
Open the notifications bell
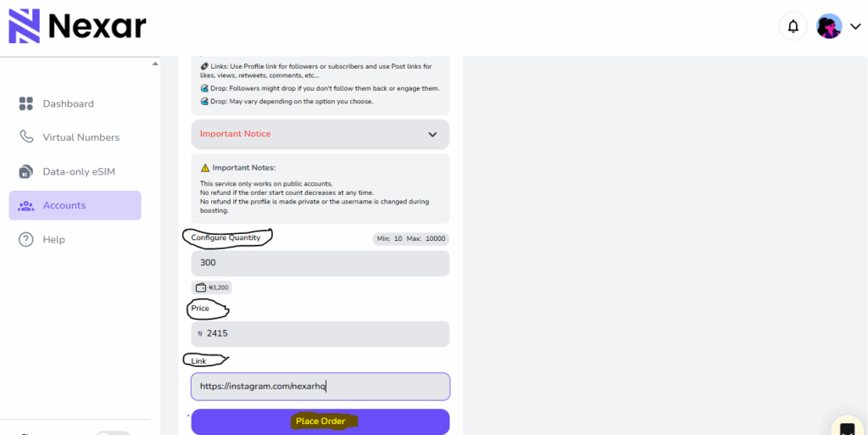(x=793, y=26)
